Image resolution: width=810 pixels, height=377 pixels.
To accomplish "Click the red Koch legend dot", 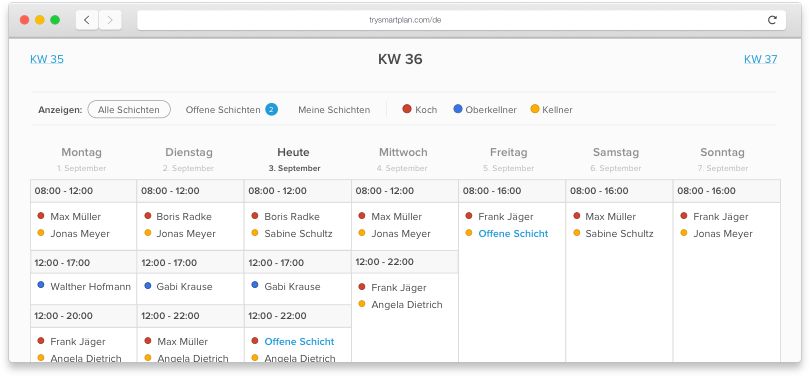I will tap(407, 109).
